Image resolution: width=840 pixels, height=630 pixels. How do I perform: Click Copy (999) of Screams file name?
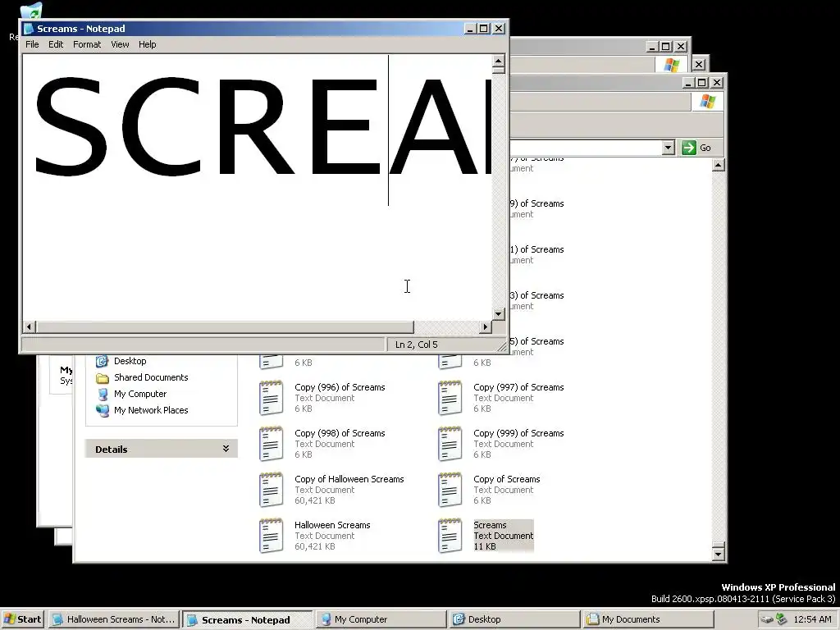[518, 433]
